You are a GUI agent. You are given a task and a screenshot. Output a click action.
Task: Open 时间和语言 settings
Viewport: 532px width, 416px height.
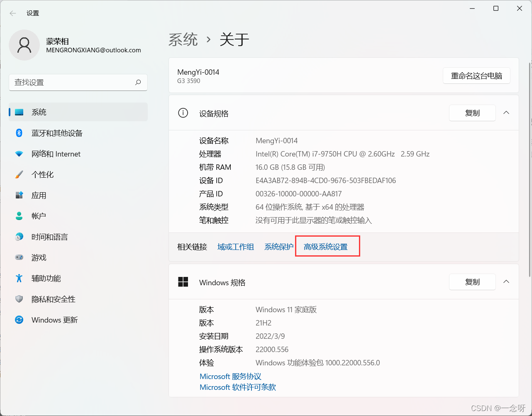coord(78,237)
